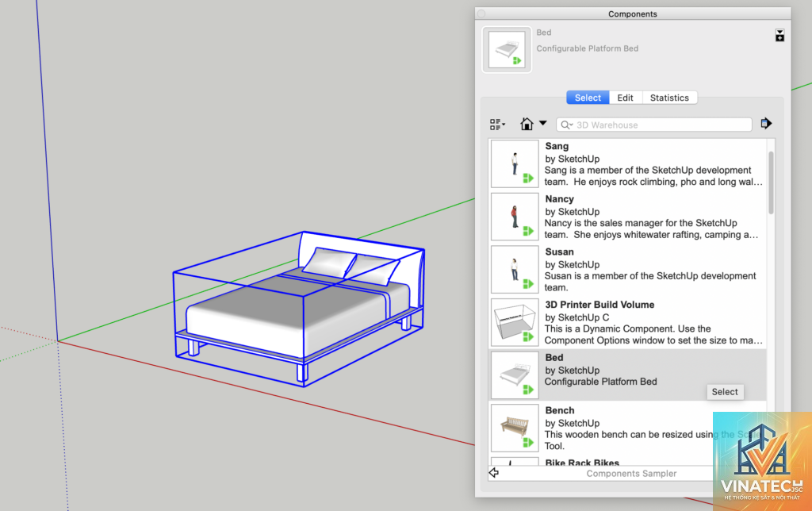Click the Details arrow icon beside search

click(x=766, y=123)
